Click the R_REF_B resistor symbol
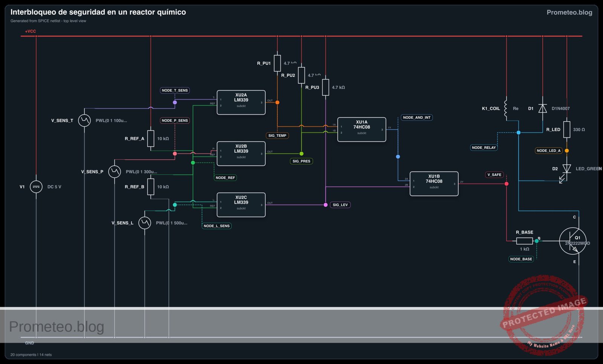This screenshot has height=364, width=603. pyautogui.click(x=151, y=187)
